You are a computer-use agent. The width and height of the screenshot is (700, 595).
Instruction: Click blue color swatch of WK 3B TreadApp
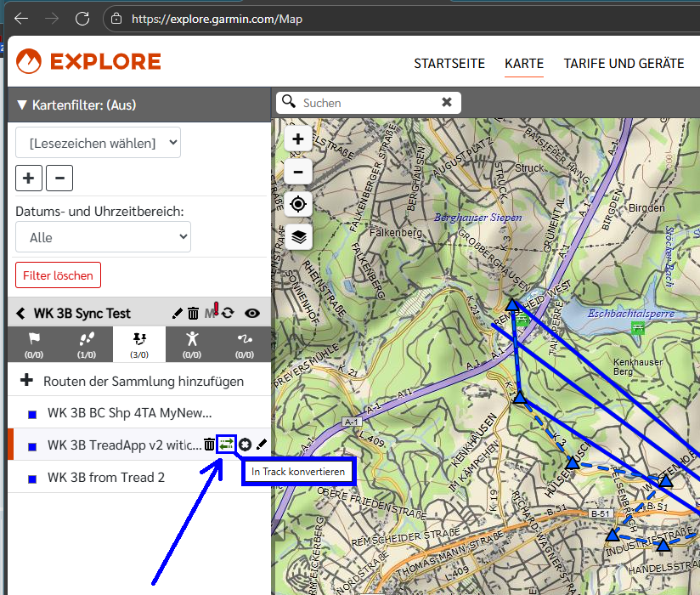(32, 447)
